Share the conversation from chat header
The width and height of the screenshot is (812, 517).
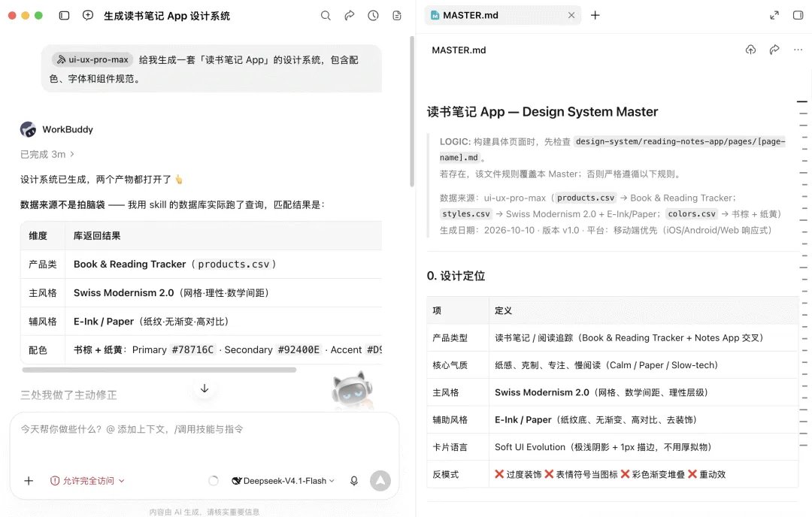350,16
